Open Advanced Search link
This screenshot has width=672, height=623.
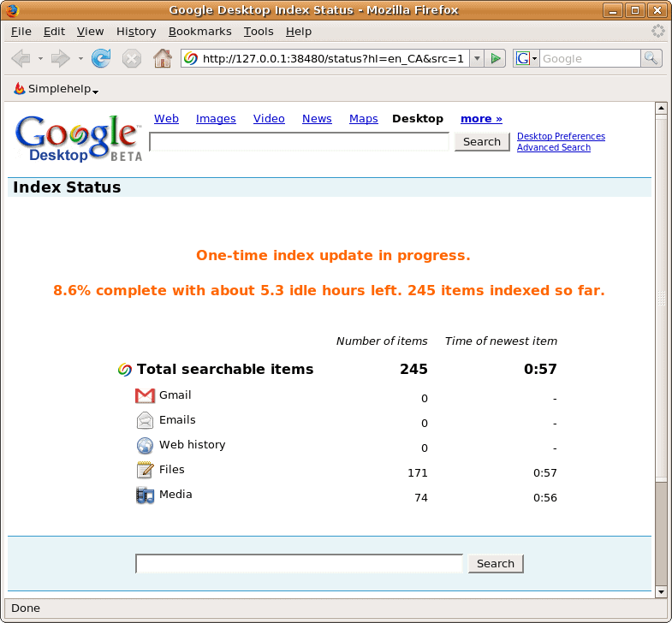553,147
